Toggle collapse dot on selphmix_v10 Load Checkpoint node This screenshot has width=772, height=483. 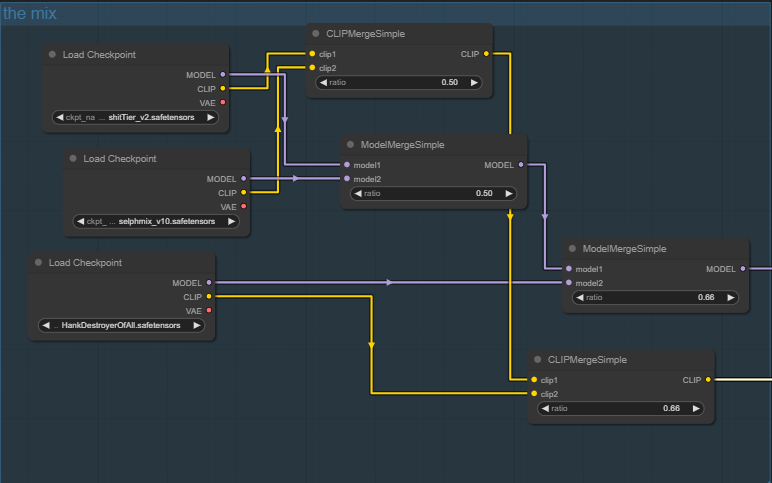[73, 159]
